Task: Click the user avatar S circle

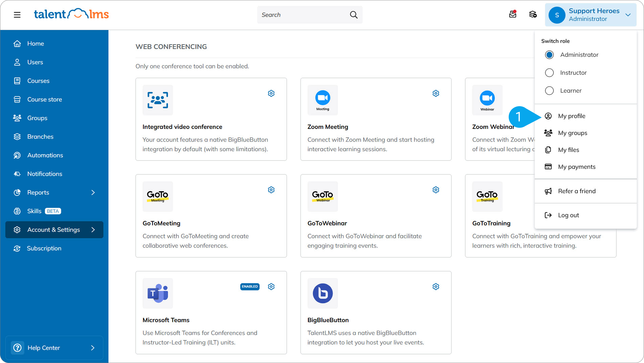Action: click(x=557, y=15)
